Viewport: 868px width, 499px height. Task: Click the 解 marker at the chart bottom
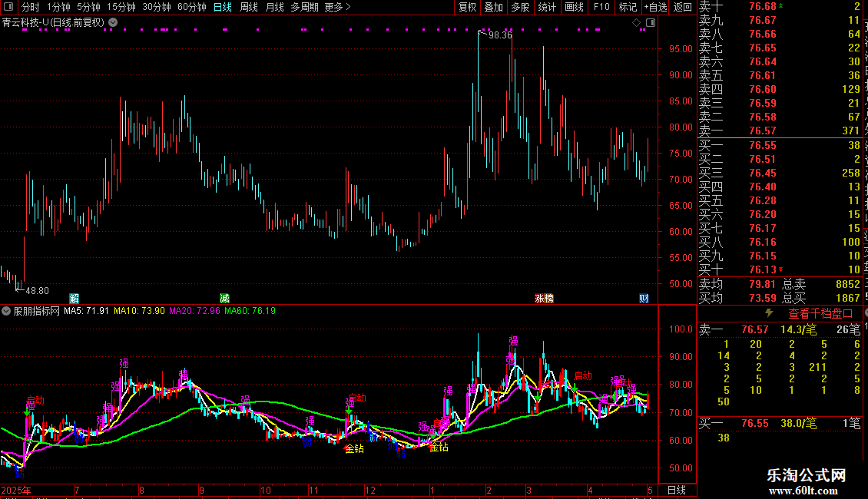click(x=74, y=298)
